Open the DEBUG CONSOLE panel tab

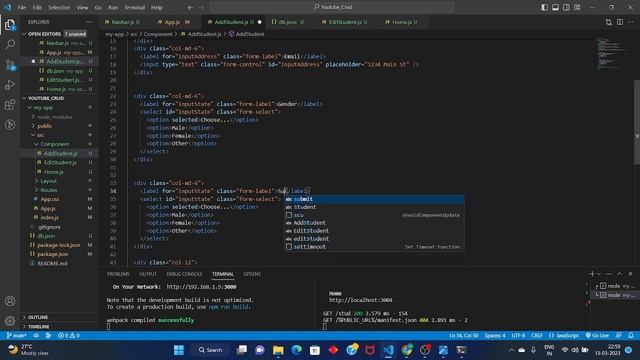[x=184, y=274]
